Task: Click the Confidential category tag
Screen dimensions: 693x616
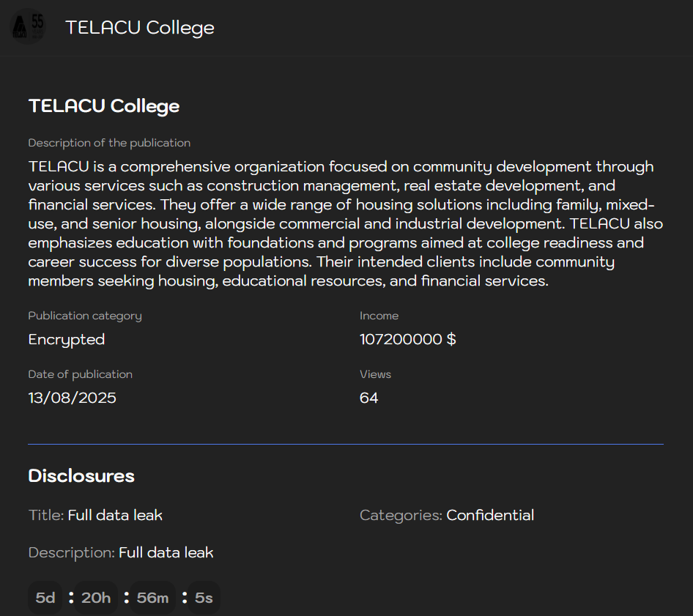Action: pos(489,515)
